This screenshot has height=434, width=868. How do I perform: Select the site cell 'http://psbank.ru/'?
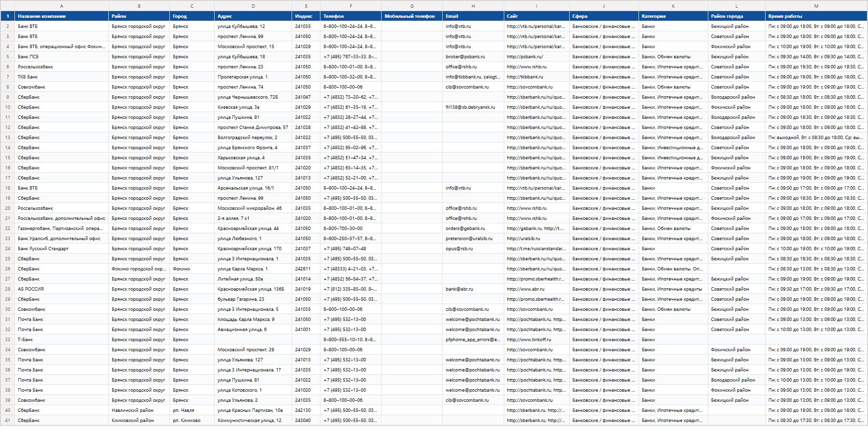pyautogui.click(x=536, y=57)
